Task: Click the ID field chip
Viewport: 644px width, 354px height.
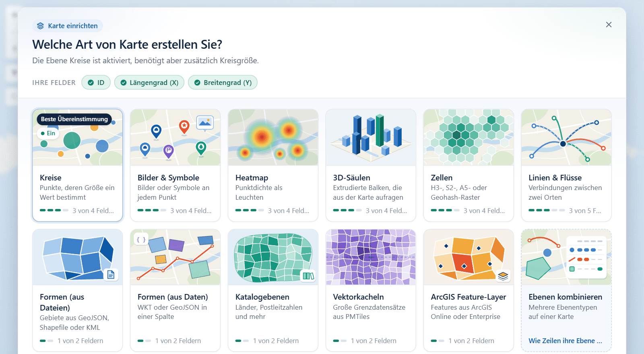Action: 96,83
